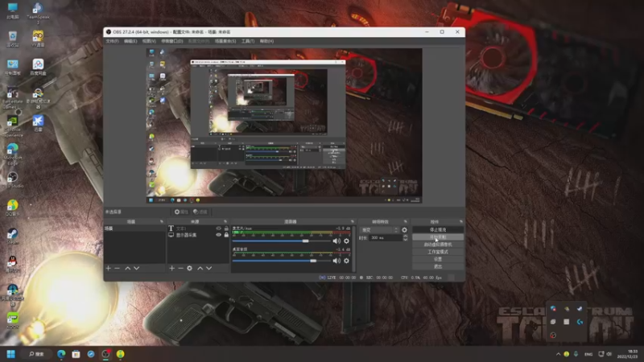Toggle visibility eye for the display capture source

pos(218,235)
